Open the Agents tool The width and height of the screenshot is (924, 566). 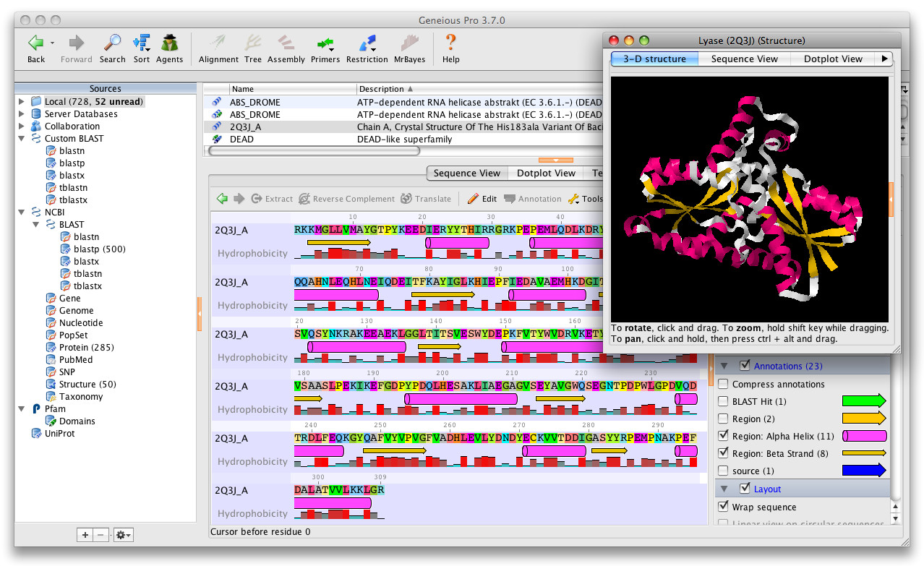(x=169, y=43)
